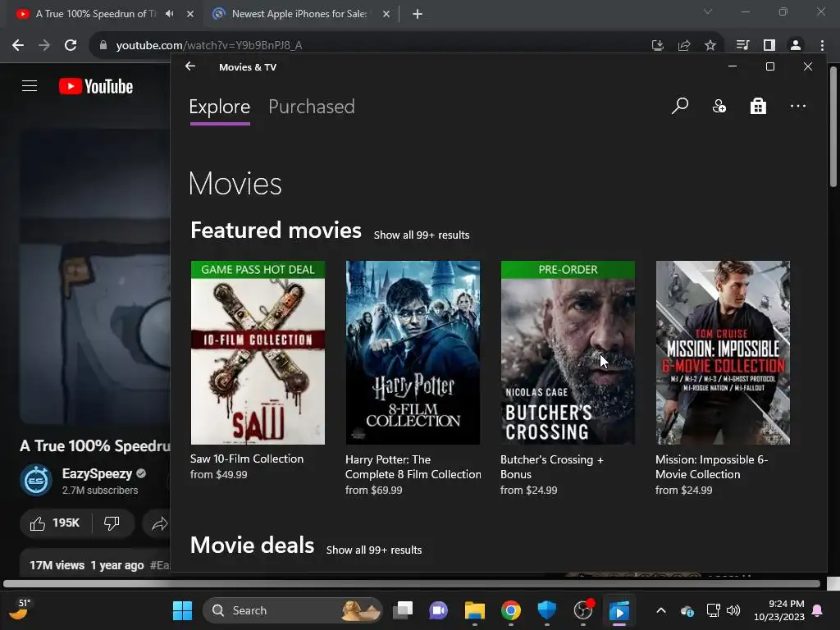Click Mission: Impossible 6-Movie Collection title
The height and width of the screenshot is (630, 840).
(711, 467)
